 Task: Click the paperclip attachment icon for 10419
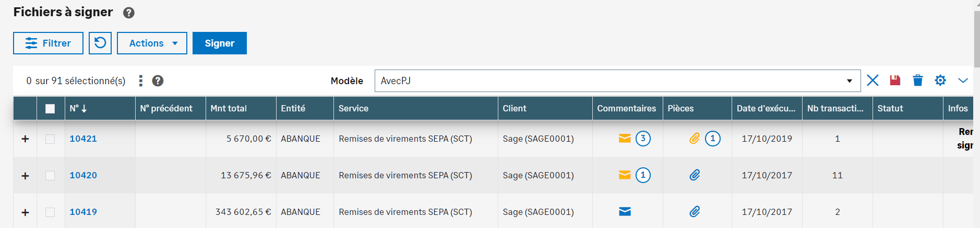pos(695,212)
